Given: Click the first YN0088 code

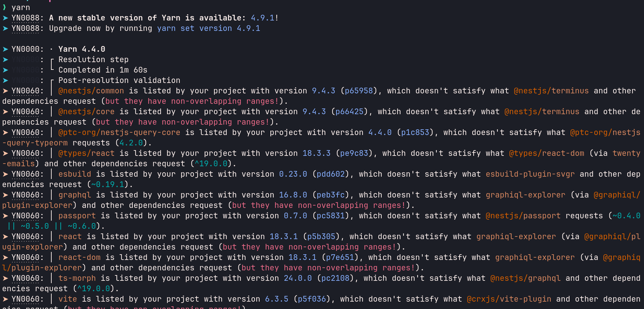Looking at the screenshot, I should [25, 18].
